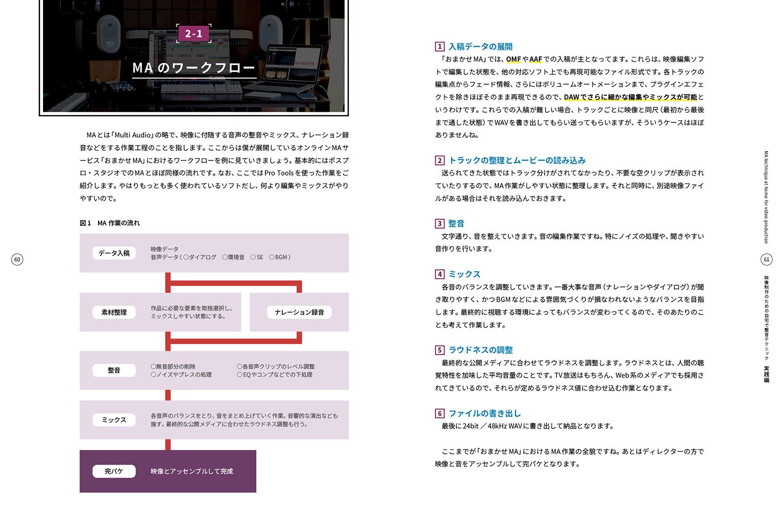Click the 2-1 section badge
Screen dimensions: 784x532
(x=194, y=34)
